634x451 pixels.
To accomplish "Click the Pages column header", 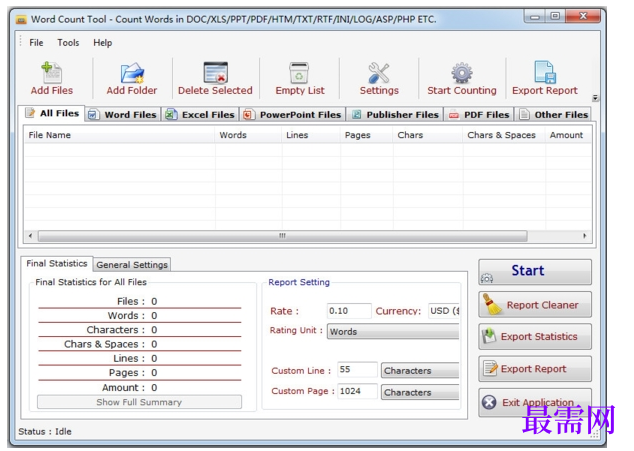I will pyautogui.click(x=366, y=135).
